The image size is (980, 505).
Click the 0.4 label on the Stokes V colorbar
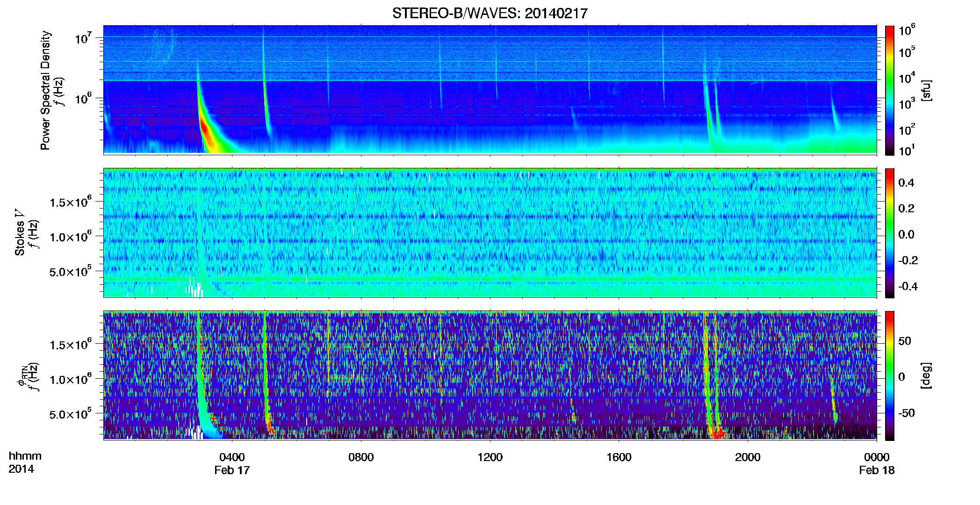(x=907, y=183)
